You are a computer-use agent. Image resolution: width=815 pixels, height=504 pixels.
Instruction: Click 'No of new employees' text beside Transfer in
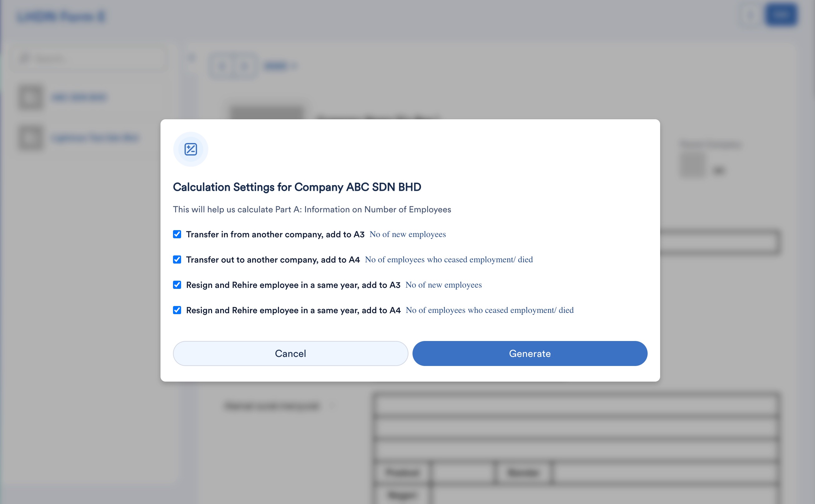pos(407,234)
